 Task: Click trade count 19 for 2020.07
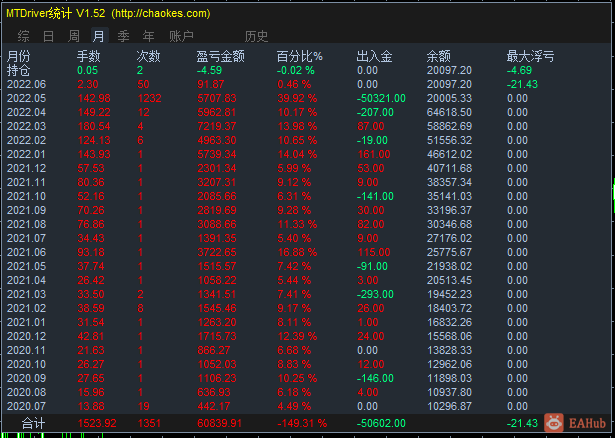[x=143, y=407]
